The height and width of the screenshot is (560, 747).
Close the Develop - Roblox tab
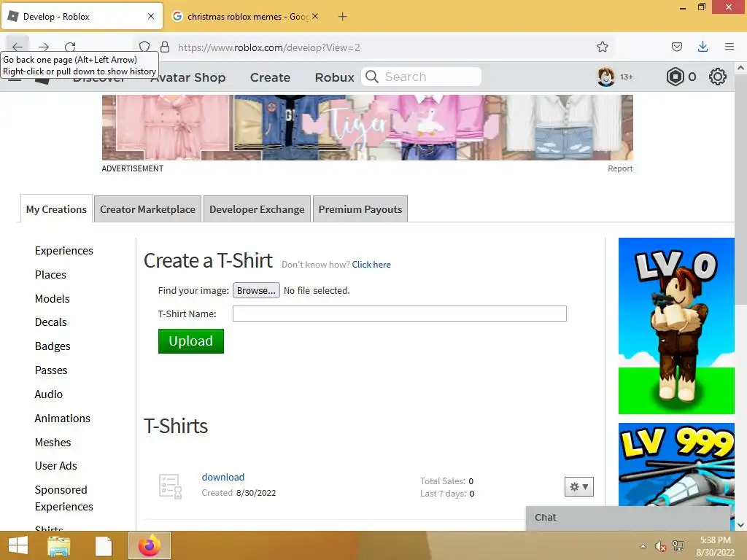(x=151, y=16)
